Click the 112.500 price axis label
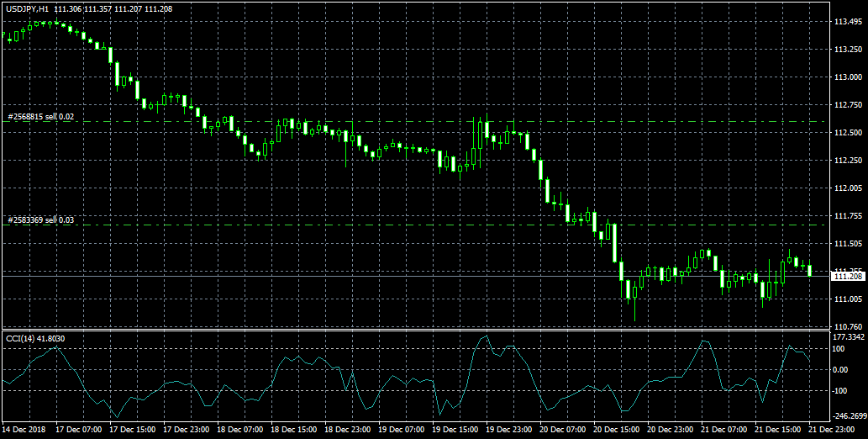 847,133
